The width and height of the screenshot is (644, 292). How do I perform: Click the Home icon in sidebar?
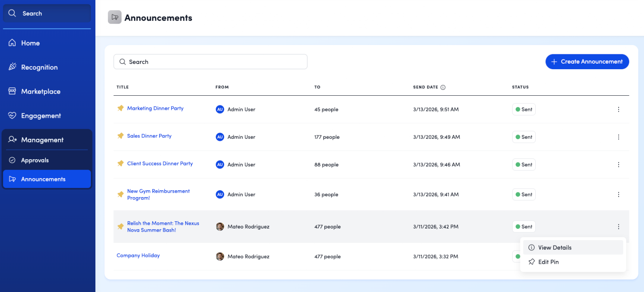coord(12,43)
